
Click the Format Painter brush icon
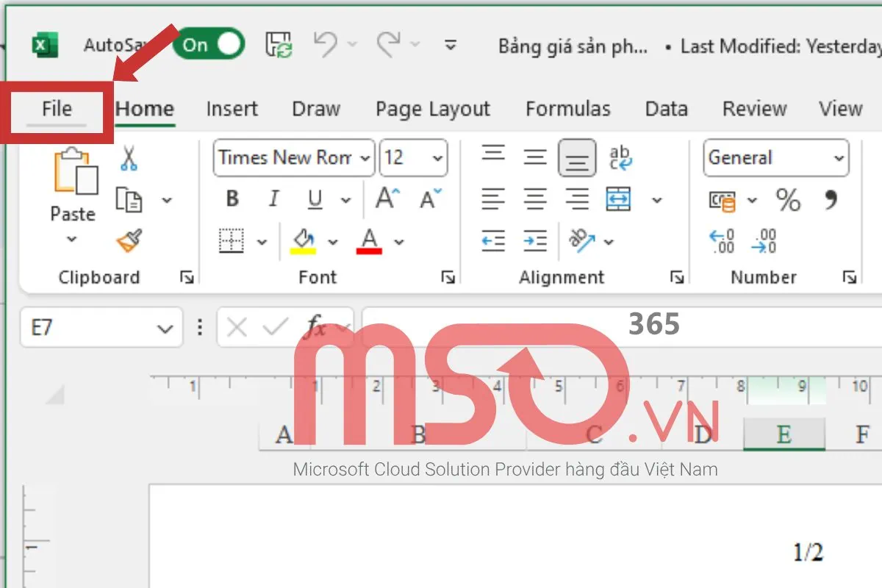click(x=129, y=241)
